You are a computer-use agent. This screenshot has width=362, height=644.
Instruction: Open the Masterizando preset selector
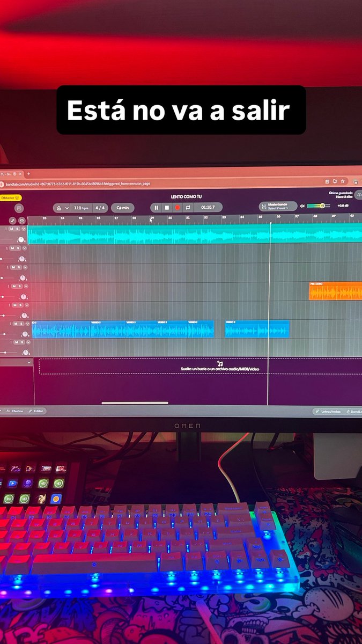tap(278, 206)
